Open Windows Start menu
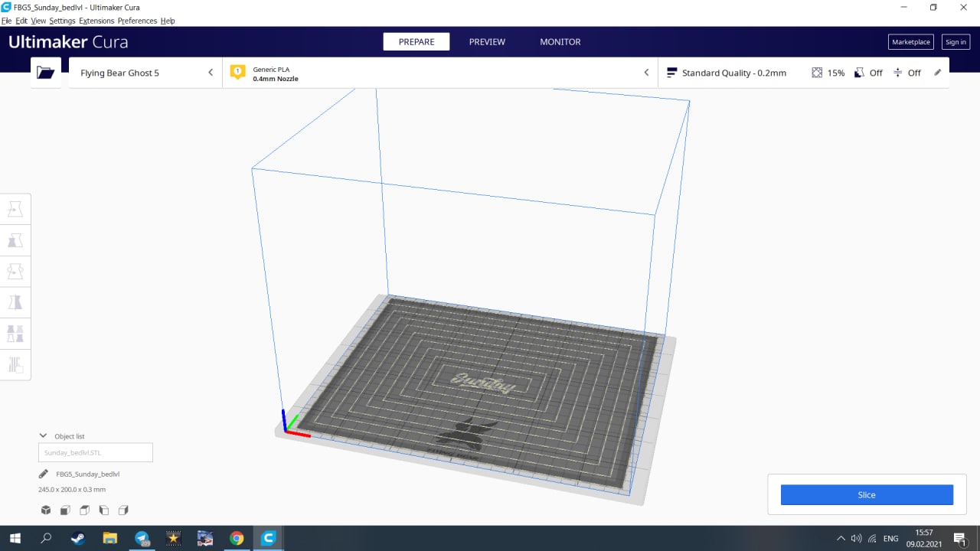 coord(15,538)
